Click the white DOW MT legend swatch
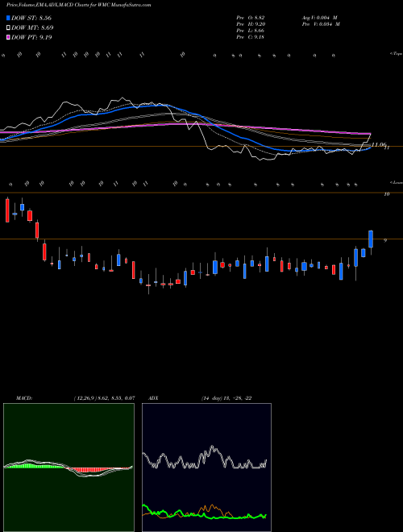Screen dimensions: 403x532 [8, 28]
